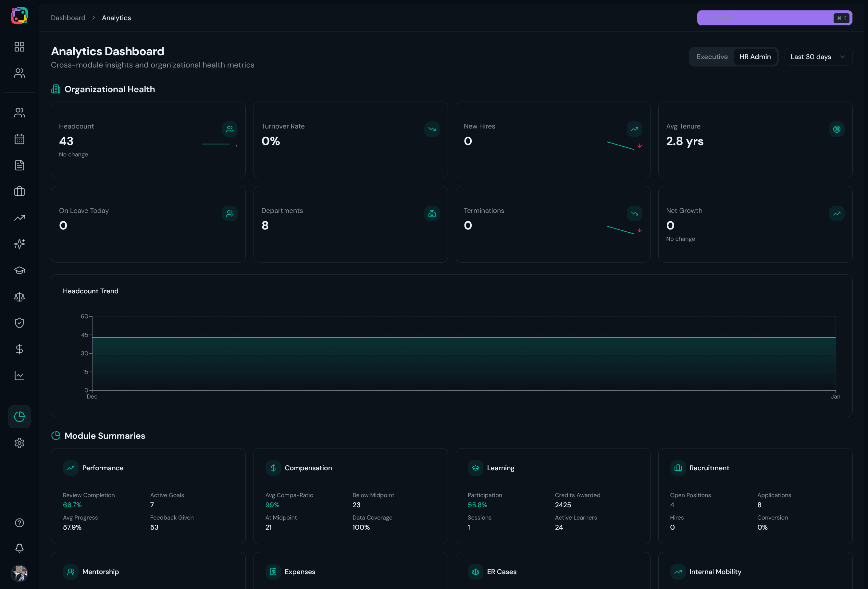868x589 pixels.
Task: Open the graduation cap learning icon
Action: pyautogui.click(x=19, y=270)
